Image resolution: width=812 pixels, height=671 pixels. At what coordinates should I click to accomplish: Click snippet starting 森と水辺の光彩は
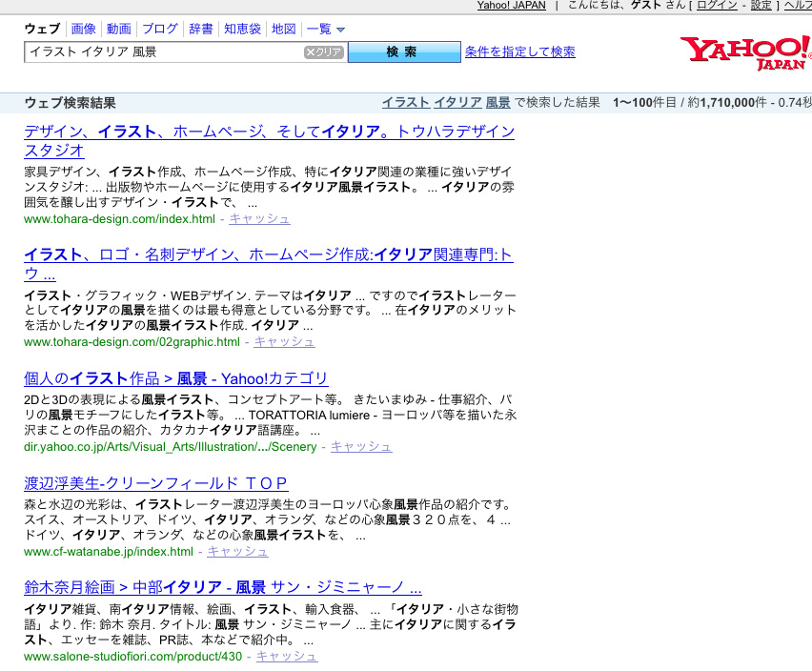click(x=268, y=519)
